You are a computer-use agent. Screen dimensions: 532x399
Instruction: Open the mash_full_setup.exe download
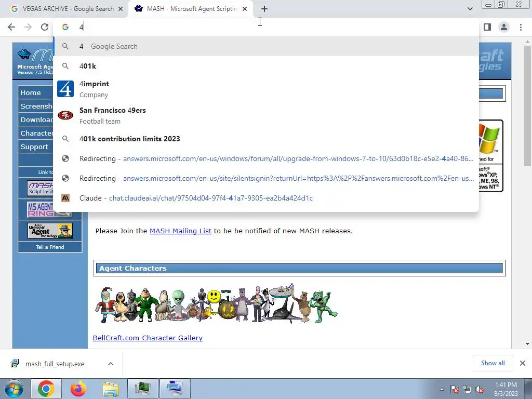pos(54,364)
